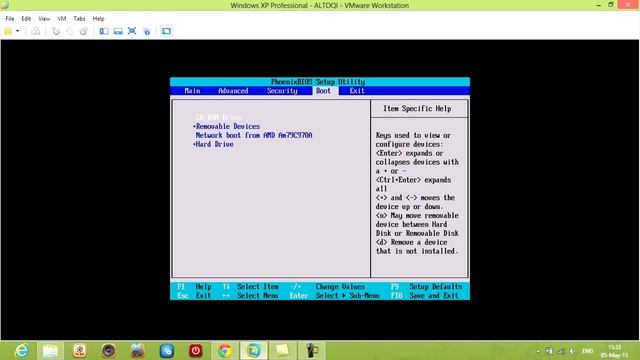Open the View menu
This screenshot has width=640, height=360.
tap(44, 19)
